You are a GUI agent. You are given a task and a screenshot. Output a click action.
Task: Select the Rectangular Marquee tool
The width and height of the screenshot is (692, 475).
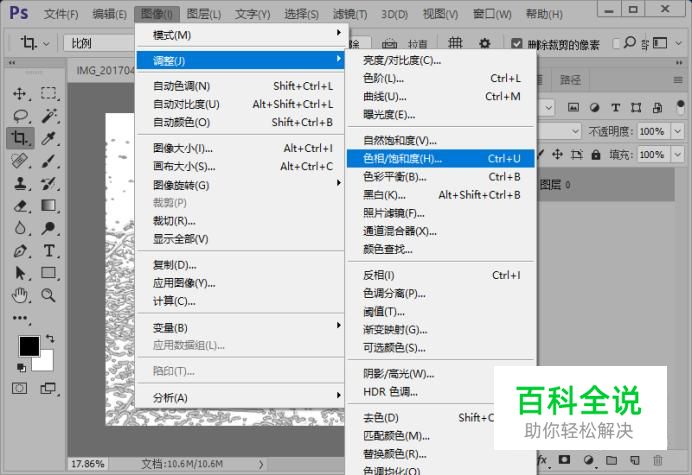[49, 94]
